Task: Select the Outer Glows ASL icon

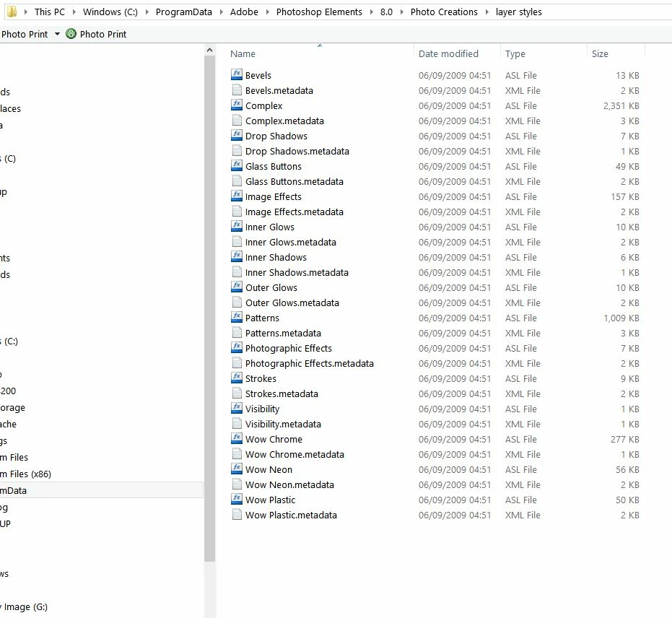Action: coord(237,287)
